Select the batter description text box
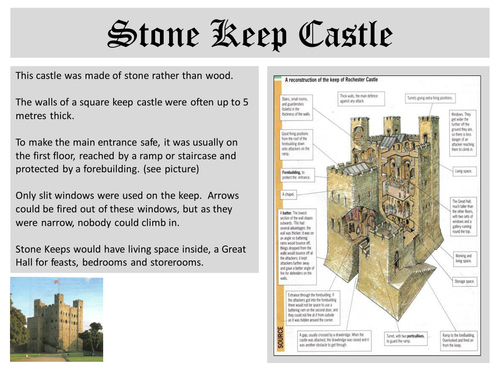The height and width of the screenshot is (375, 500). coord(297,247)
